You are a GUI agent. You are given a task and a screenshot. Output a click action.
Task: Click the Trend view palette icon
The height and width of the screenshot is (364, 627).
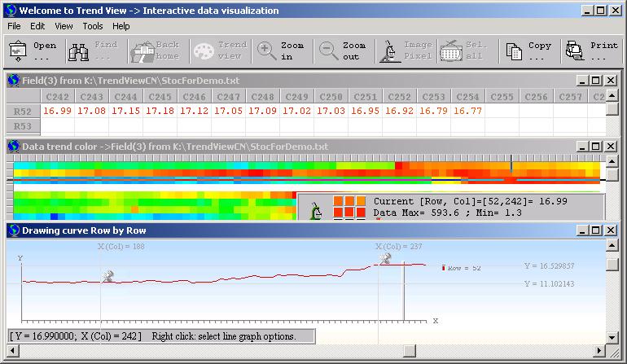click(204, 51)
